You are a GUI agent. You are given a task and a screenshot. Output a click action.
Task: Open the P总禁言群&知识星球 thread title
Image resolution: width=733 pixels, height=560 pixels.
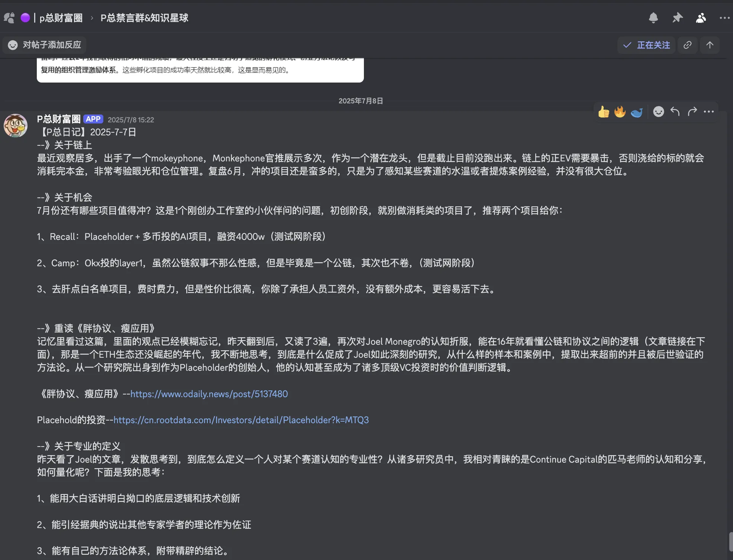tap(145, 17)
